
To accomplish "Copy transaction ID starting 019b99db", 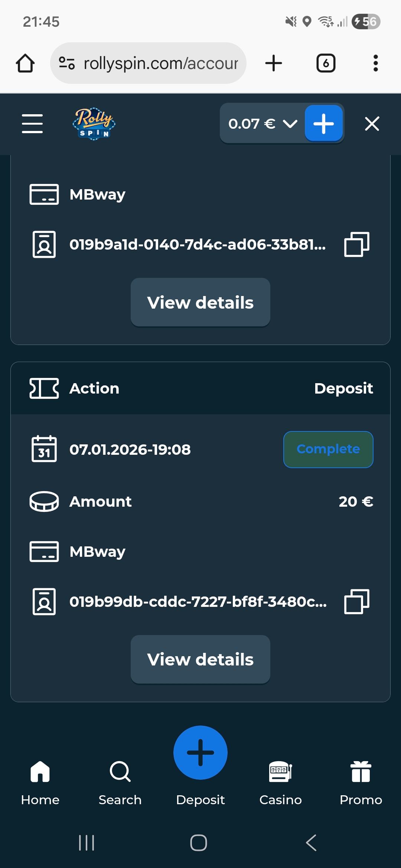I will (356, 601).
